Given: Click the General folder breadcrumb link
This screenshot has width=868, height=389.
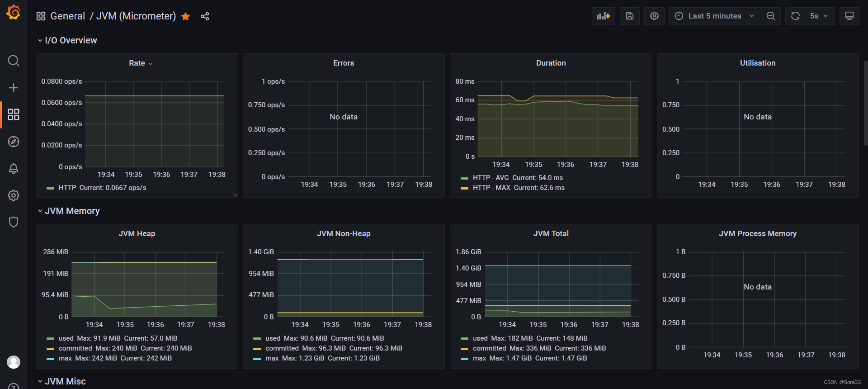Looking at the screenshot, I should [67, 16].
